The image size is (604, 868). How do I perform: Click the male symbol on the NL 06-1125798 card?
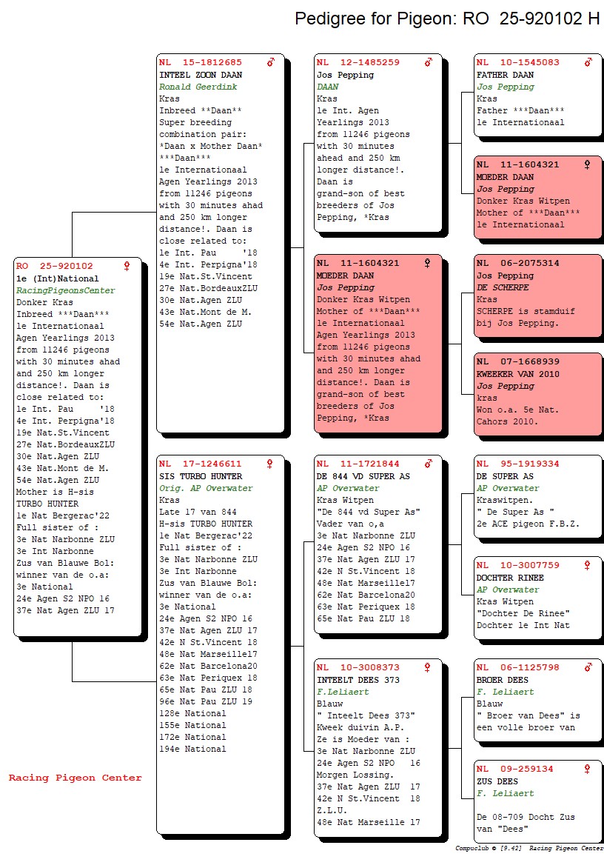[x=588, y=667]
